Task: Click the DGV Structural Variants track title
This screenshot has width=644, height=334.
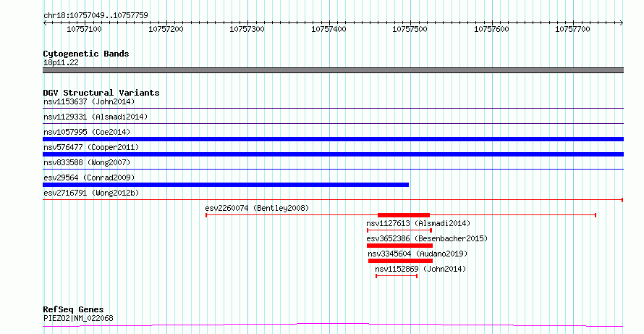Action: pos(101,93)
